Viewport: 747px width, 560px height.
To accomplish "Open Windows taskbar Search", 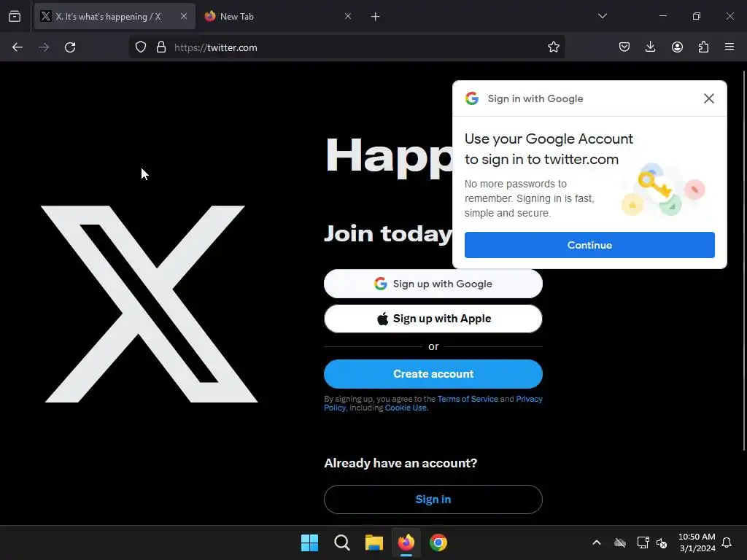I will pos(342,542).
